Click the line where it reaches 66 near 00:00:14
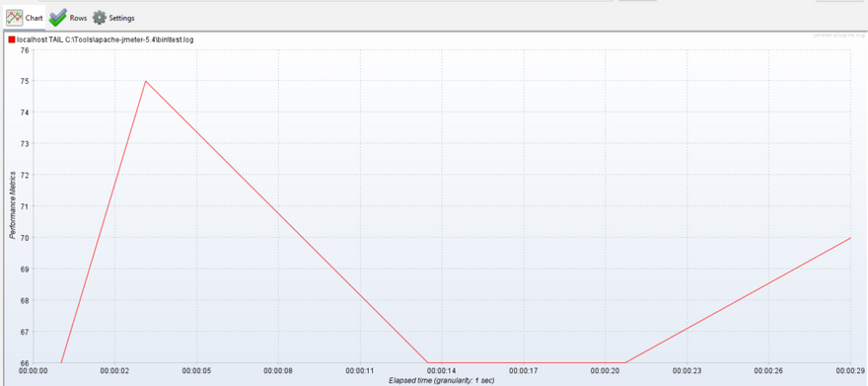This screenshot has height=386, width=868. (428, 362)
